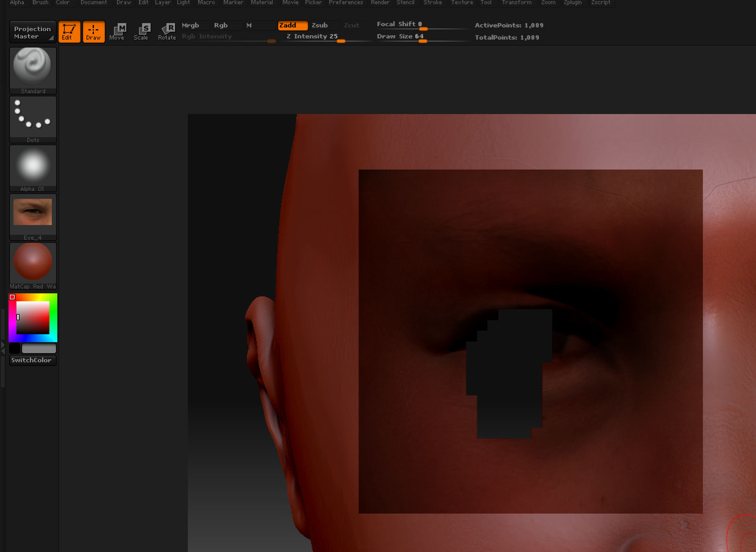Open the Standard brush picker
Image resolution: width=756 pixels, height=552 pixels.
pyautogui.click(x=33, y=70)
